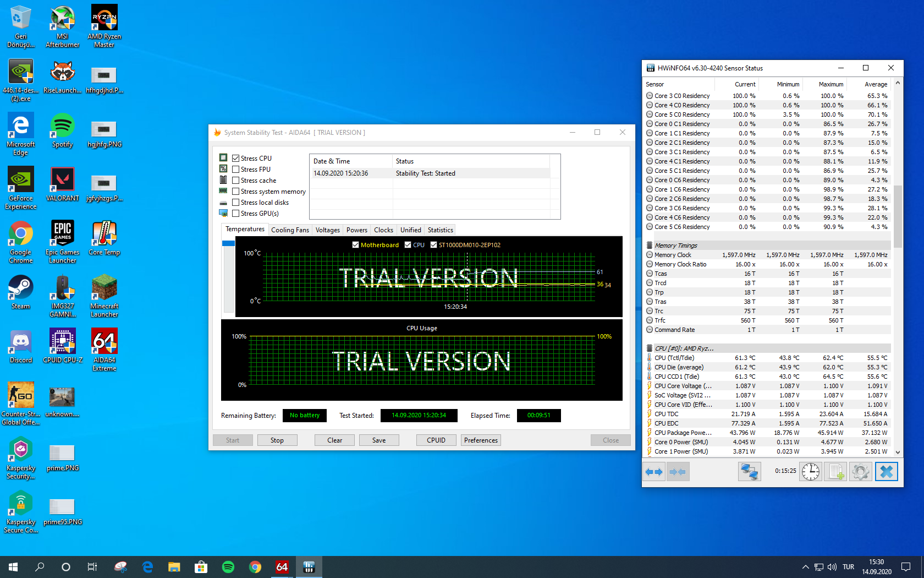924x578 pixels.
Task: Enable Stress cache checkbox
Action: tap(235, 181)
